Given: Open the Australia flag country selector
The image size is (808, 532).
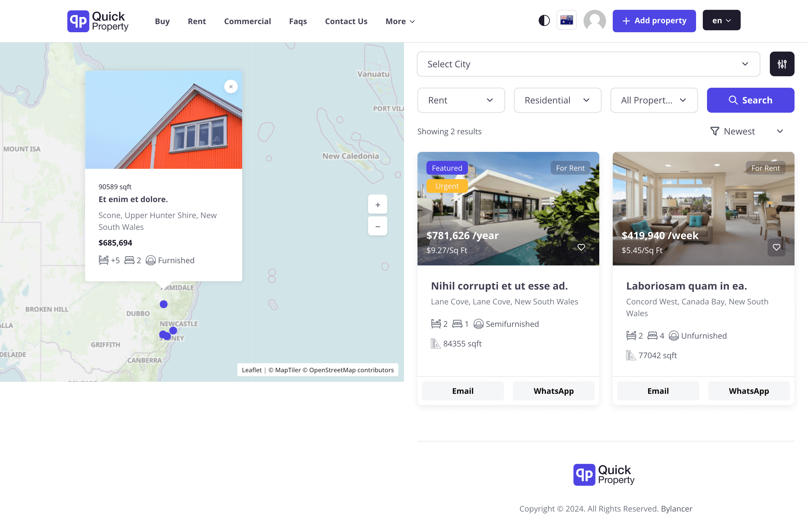Looking at the screenshot, I should point(566,20).
